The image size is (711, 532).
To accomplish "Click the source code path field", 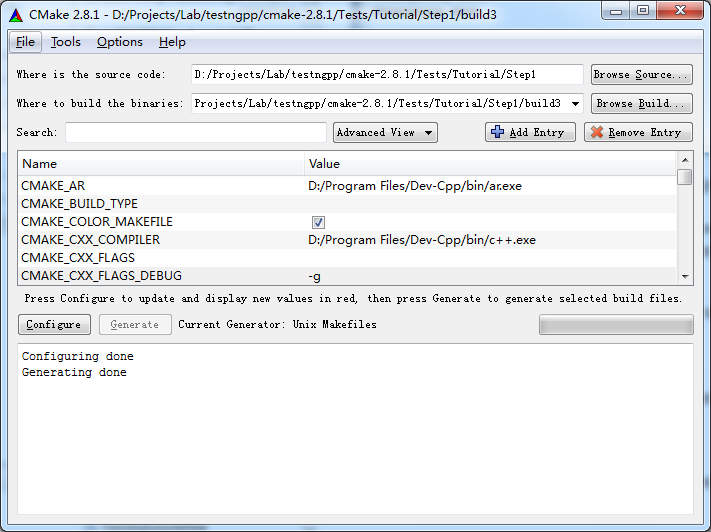I will point(387,74).
